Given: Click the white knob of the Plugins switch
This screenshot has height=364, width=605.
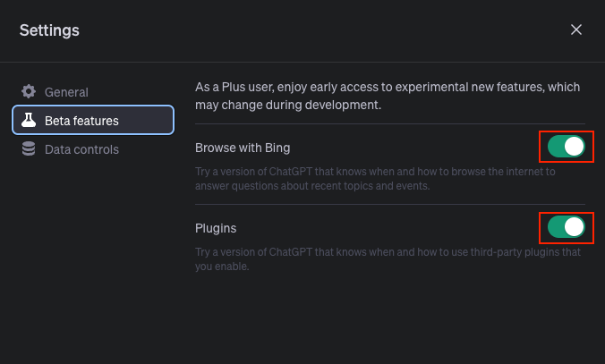Looking at the screenshot, I should (575, 227).
